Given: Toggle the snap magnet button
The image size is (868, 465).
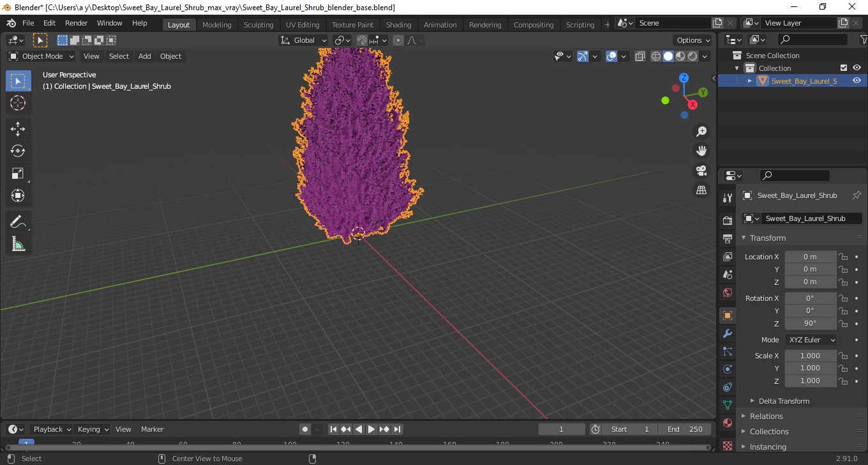Looking at the screenshot, I should pos(362,40).
